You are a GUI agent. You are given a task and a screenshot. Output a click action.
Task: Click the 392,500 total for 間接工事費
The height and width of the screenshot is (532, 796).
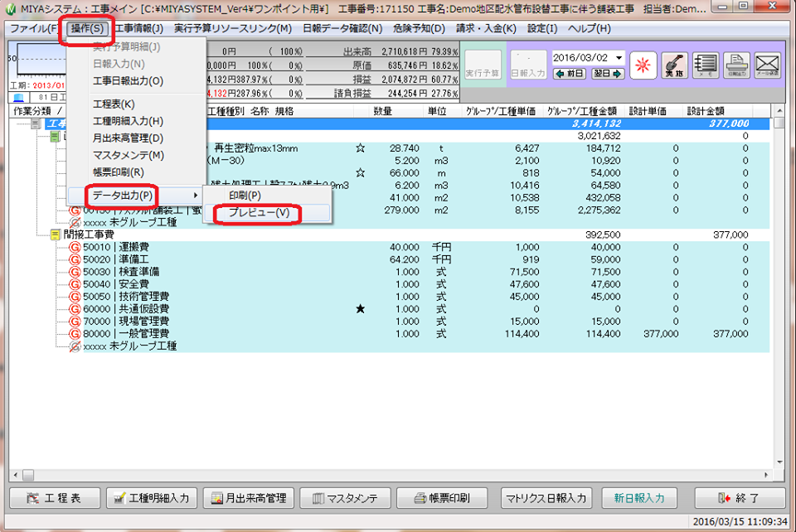(x=603, y=235)
